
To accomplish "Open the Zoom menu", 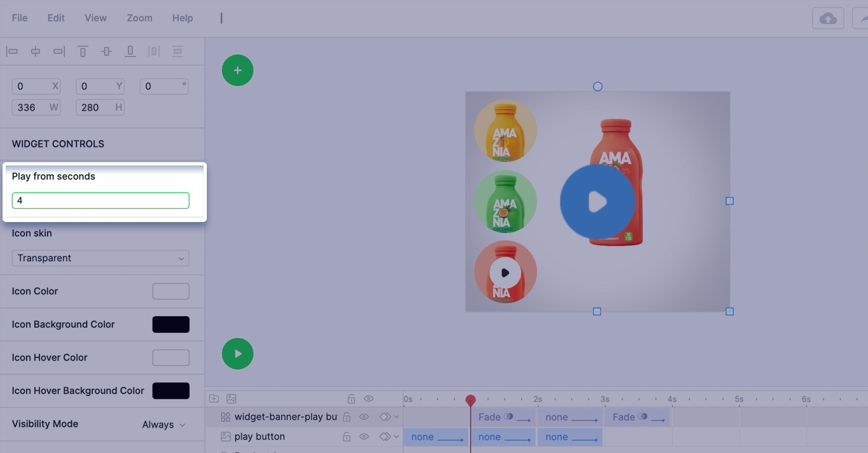I will [139, 18].
